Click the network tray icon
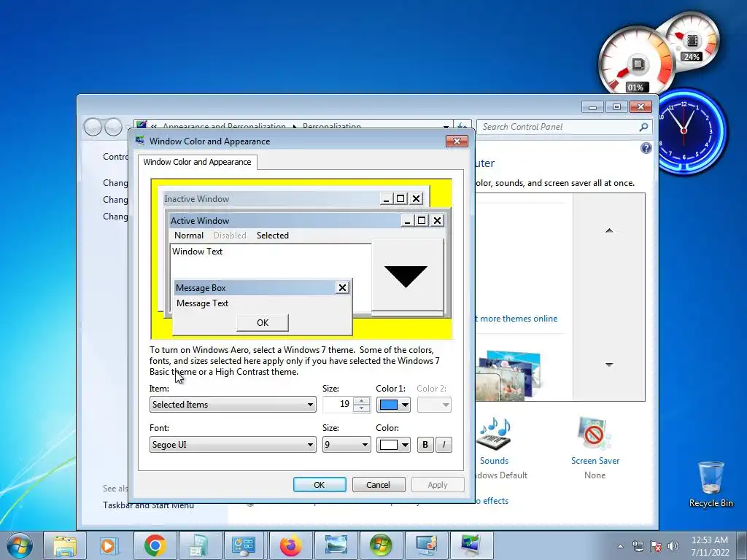 638,546
